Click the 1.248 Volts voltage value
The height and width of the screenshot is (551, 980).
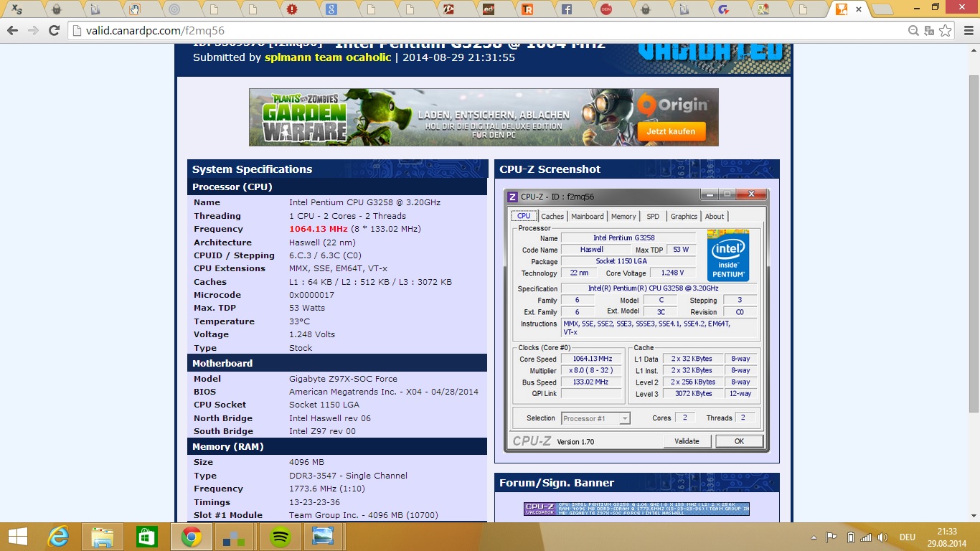click(x=312, y=334)
